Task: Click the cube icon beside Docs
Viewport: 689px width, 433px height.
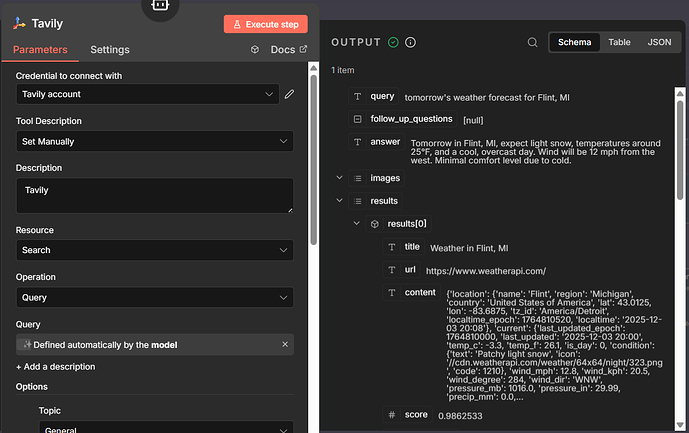Action: point(255,49)
